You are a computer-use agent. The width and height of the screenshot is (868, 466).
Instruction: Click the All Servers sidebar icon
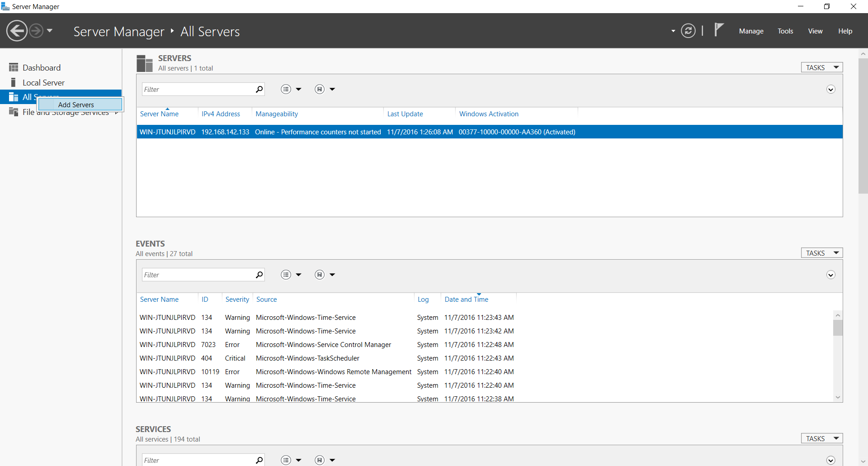click(14, 97)
